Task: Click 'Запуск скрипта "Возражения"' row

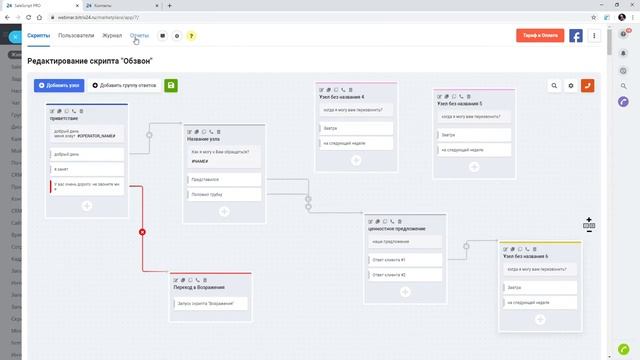Action: pyautogui.click(x=211, y=304)
